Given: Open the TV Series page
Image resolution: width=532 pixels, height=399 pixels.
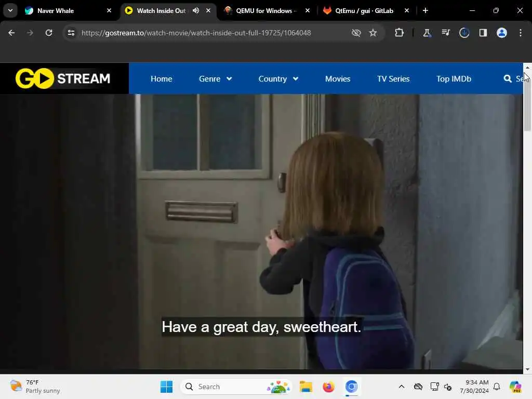Looking at the screenshot, I should coord(393,79).
